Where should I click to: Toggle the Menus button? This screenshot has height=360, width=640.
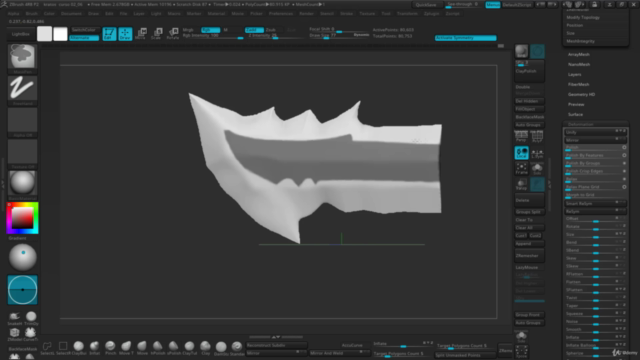493,5
